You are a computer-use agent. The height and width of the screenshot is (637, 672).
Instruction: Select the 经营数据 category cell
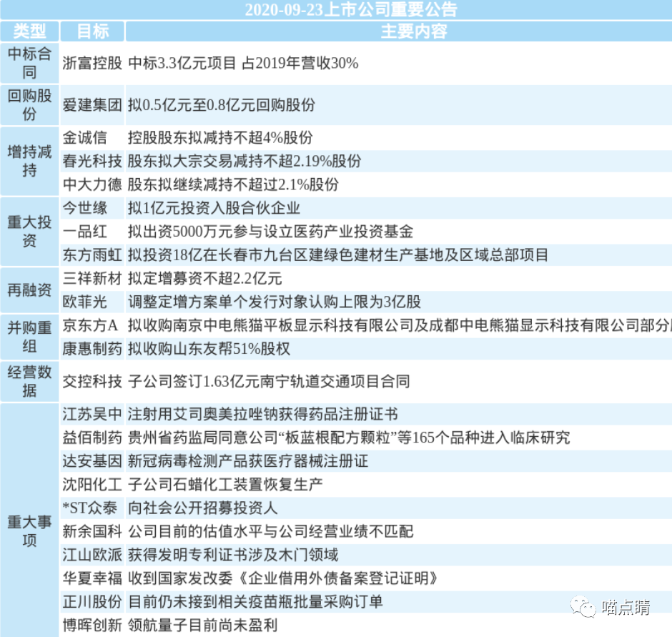(x=29, y=382)
